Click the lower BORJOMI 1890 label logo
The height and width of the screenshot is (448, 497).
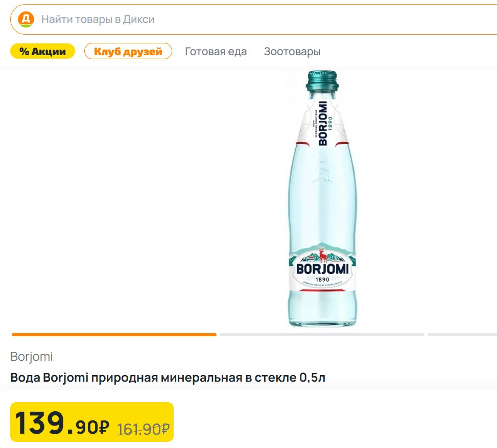coord(322,270)
